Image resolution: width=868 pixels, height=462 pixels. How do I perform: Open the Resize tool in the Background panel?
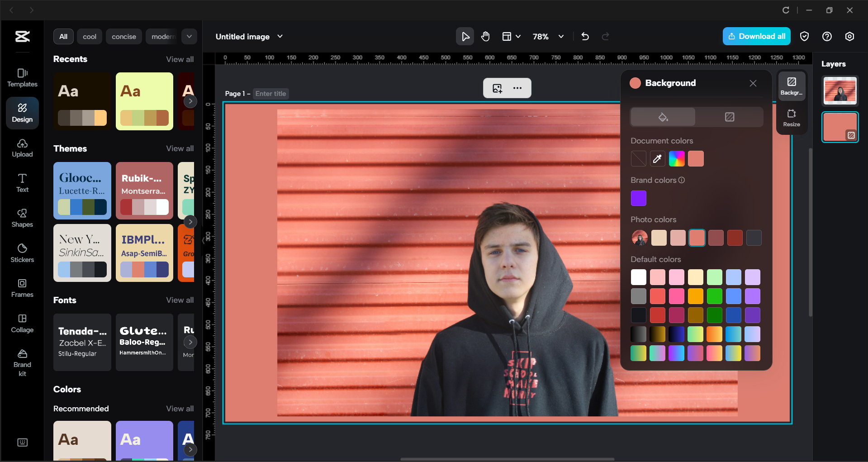coord(792,118)
